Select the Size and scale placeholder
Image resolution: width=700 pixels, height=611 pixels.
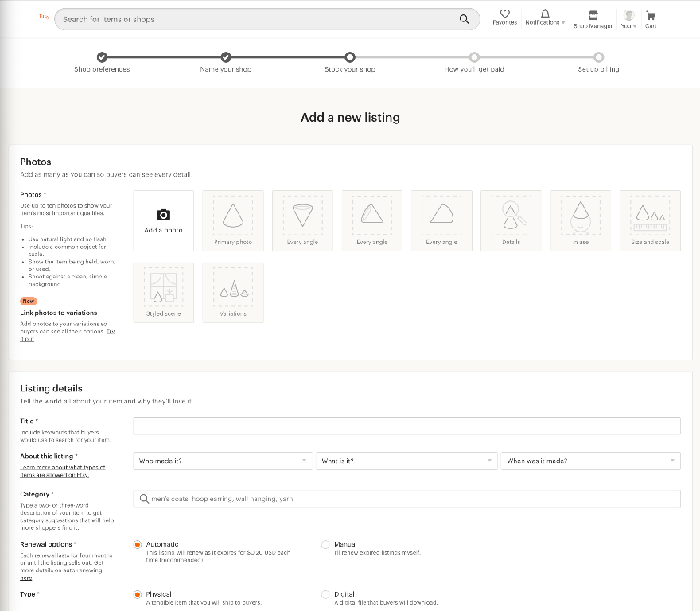point(650,220)
